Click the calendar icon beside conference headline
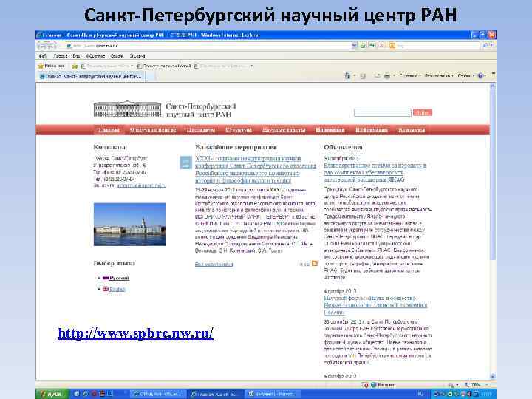Viewport: 532px width, 399px height. coord(185,163)
